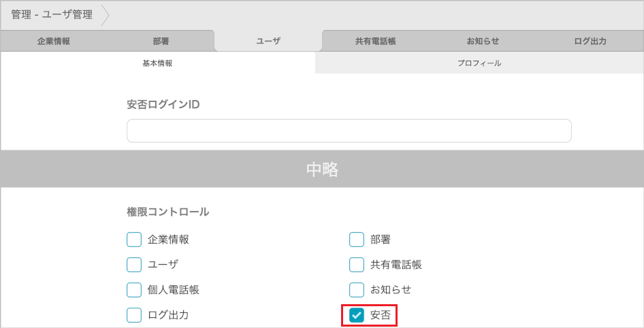Click the 管理 - ユーザ管理 breadcrumb
This screenshot has height=328, width=644.
pos(52,15)
